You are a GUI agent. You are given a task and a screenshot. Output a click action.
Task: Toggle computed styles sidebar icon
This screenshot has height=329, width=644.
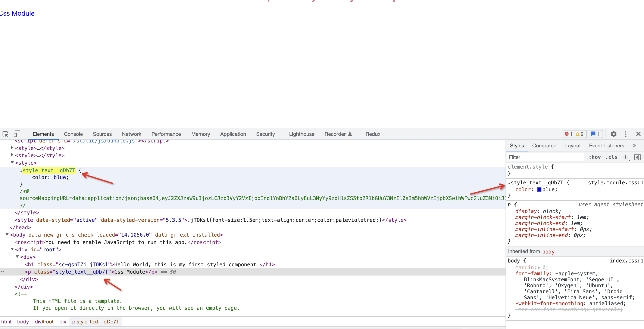(x=638, y=157)
